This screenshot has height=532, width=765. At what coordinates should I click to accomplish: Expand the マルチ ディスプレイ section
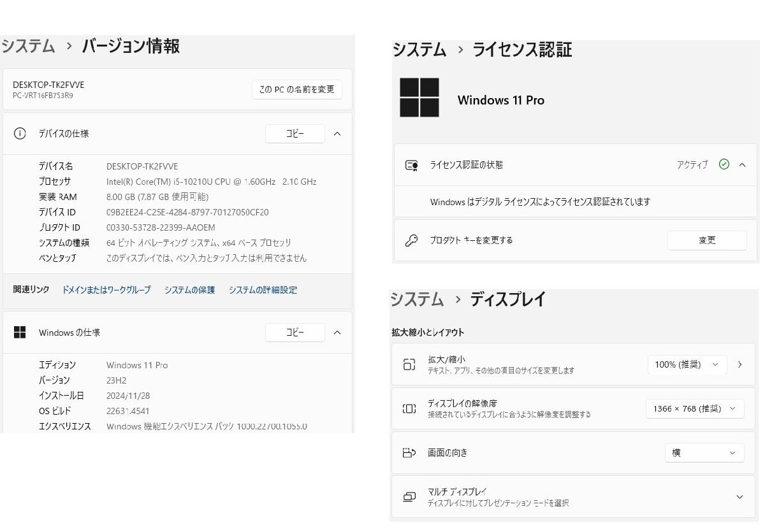tap(739, 497)
